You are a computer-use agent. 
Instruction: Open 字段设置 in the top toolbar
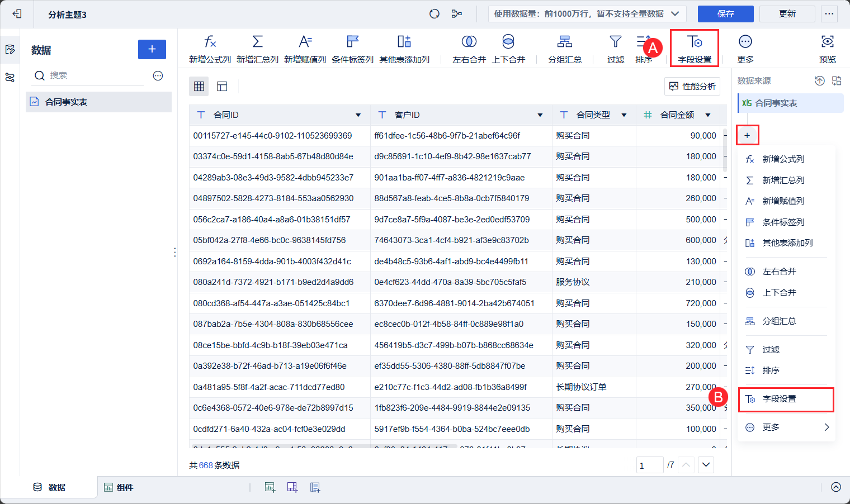click(695, 49)
